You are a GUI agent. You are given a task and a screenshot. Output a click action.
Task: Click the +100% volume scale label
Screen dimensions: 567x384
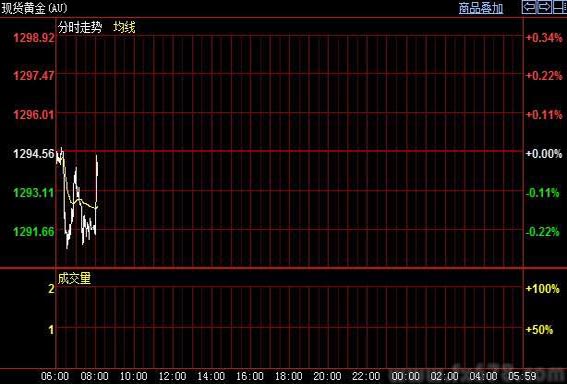tap(542, 289)
